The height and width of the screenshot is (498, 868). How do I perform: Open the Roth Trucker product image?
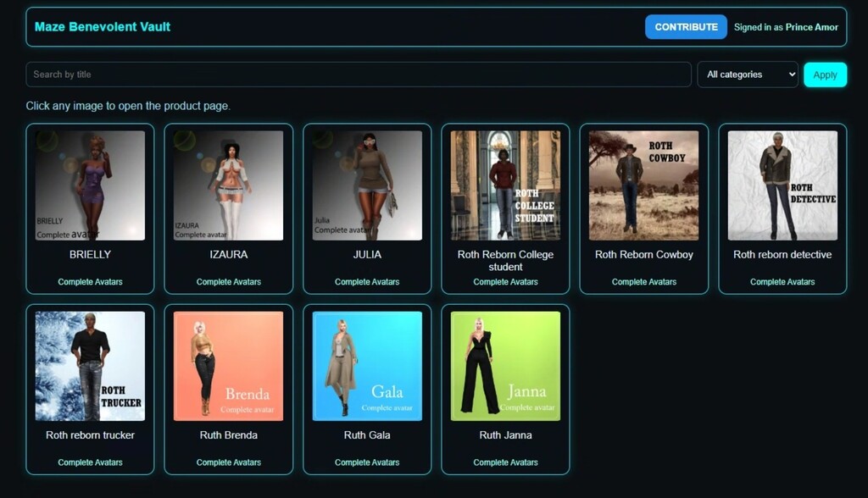pos(90,366)
